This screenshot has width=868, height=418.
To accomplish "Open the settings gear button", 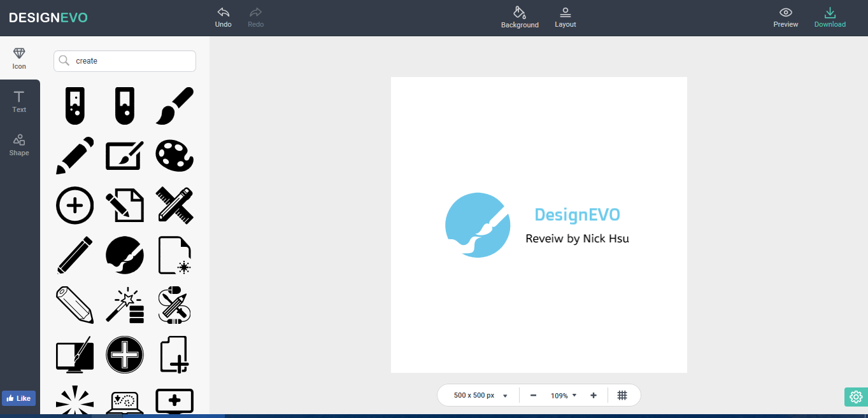I will [856, 396].
